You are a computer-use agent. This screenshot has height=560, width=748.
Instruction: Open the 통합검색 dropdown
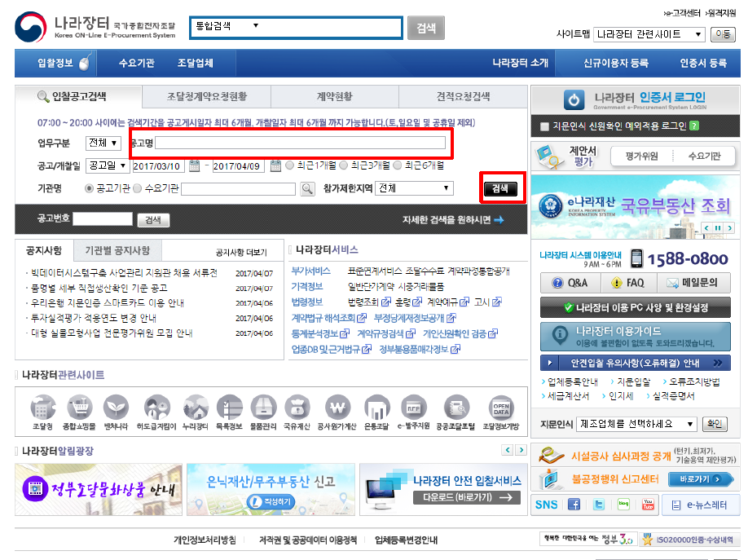click(x=227, y=26)
